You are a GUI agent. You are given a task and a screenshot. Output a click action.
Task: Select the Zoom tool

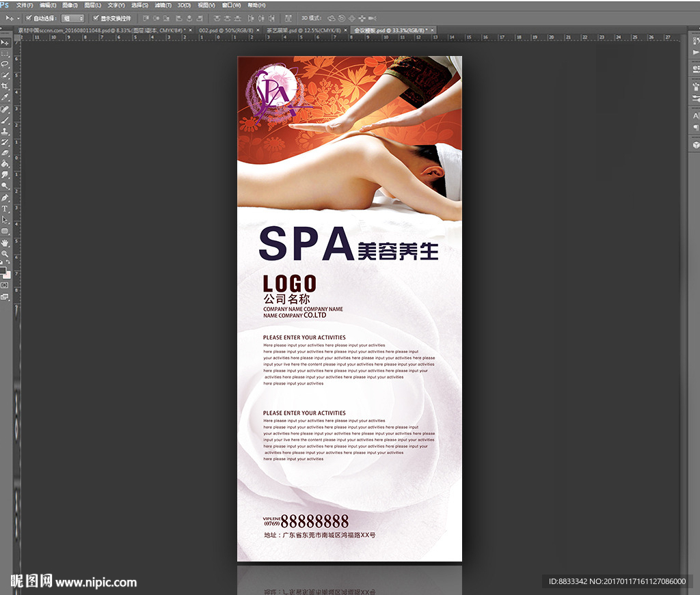(5, 254)
